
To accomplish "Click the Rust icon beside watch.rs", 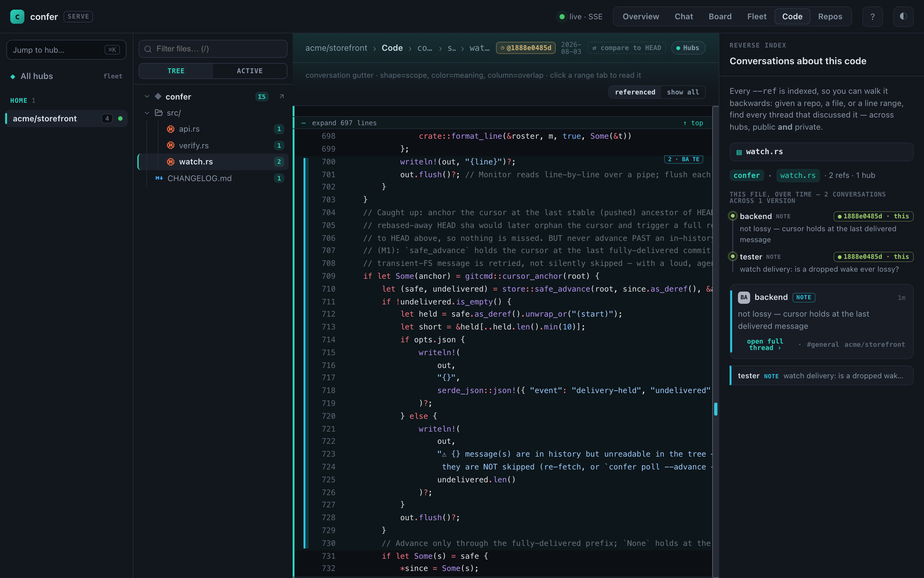I will point(171,162).
